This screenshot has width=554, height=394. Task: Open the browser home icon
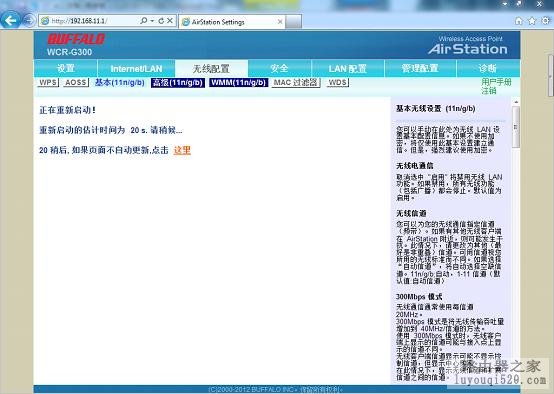519,21
